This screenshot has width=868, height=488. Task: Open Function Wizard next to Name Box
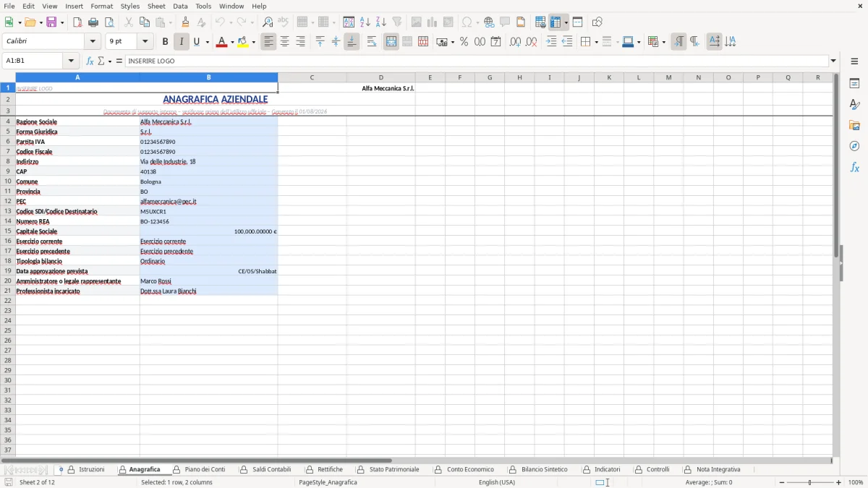[90, 61]
